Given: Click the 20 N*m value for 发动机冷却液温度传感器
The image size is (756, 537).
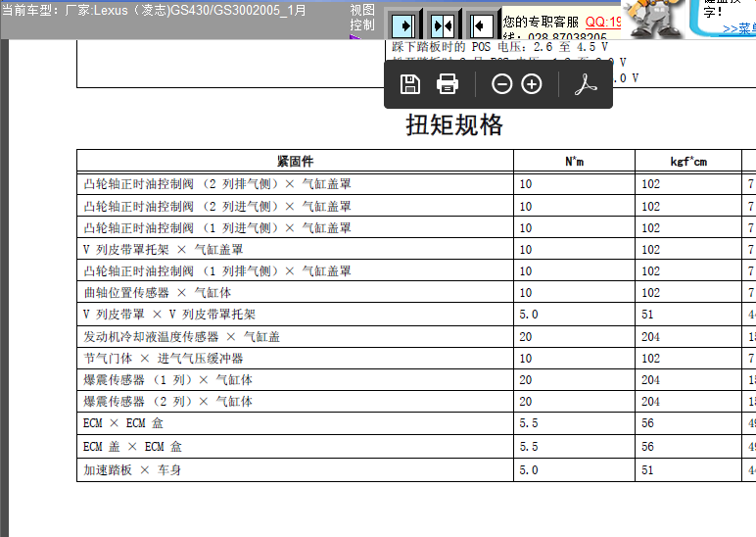Looking at the screenshot, I should click(x=526, y=337).
